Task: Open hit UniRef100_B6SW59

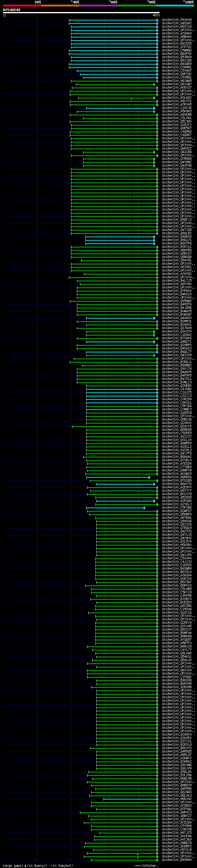Action: point(177,64)
